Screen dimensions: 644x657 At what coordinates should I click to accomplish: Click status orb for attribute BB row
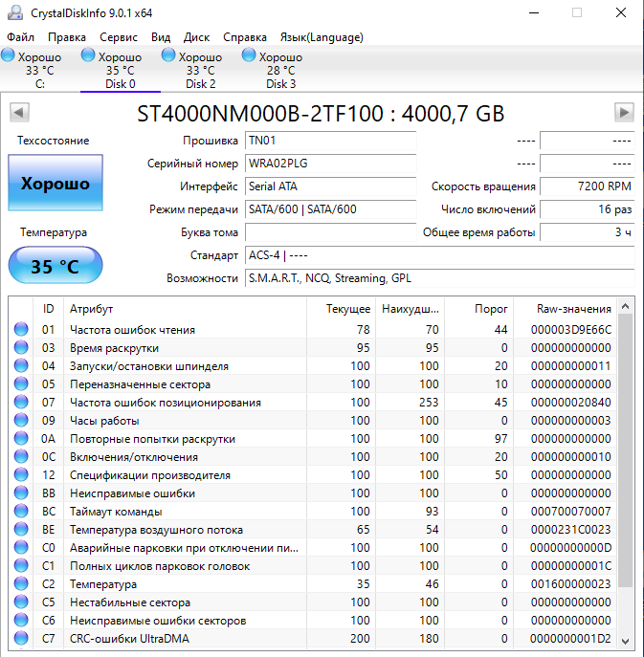click(x=21, y=493)
